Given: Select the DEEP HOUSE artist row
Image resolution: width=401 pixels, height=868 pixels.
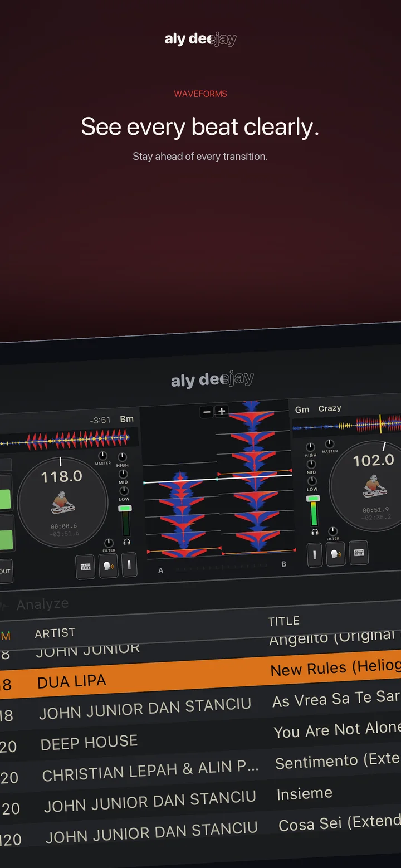Looking at the screenshot, I should [89, 743].
